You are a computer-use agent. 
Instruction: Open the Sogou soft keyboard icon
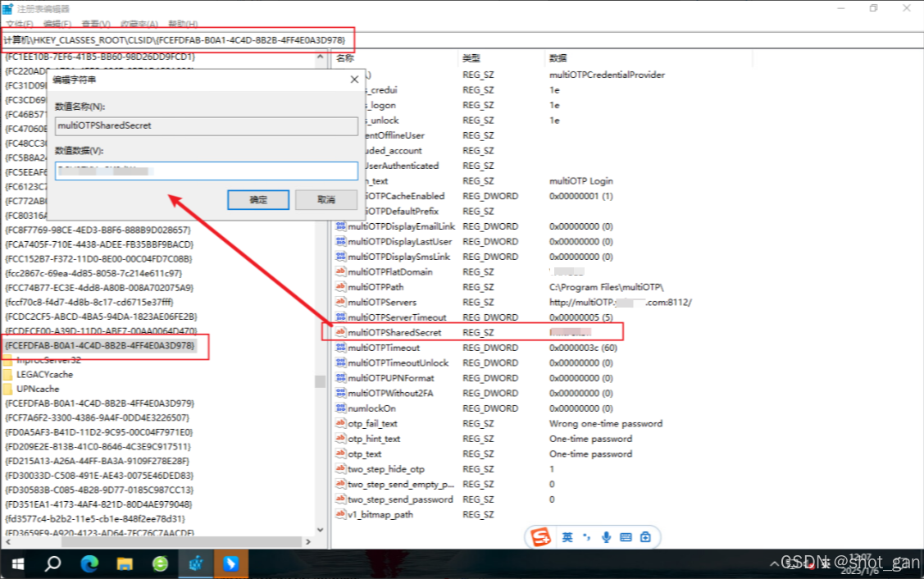pos(626,537)
